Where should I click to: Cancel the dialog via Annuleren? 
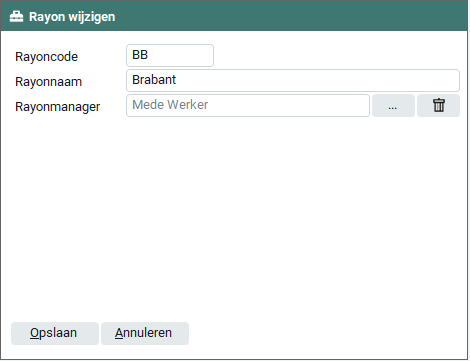pyautogui.click(x=145, y=333)
